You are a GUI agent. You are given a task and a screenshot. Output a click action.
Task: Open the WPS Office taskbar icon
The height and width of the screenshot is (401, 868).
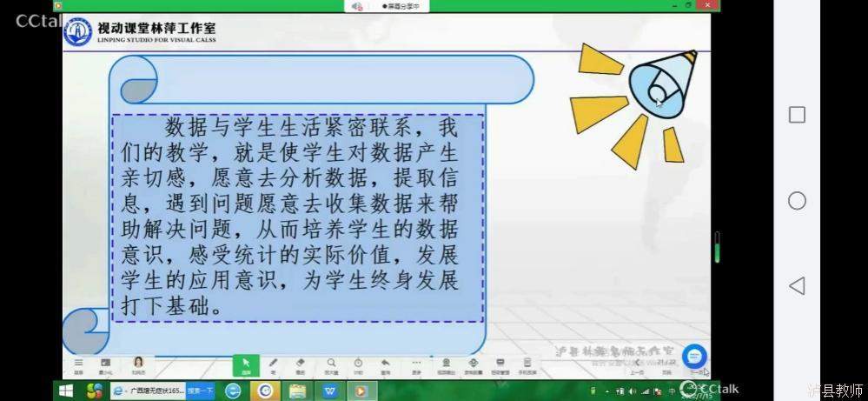330,391
